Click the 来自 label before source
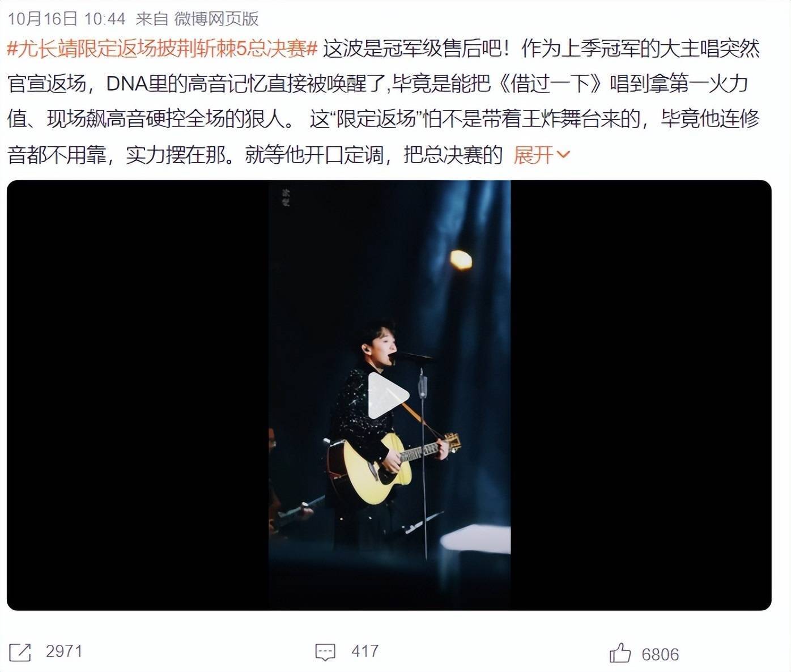Viewport: 791px width, 672px height. [x=152, y=19]
